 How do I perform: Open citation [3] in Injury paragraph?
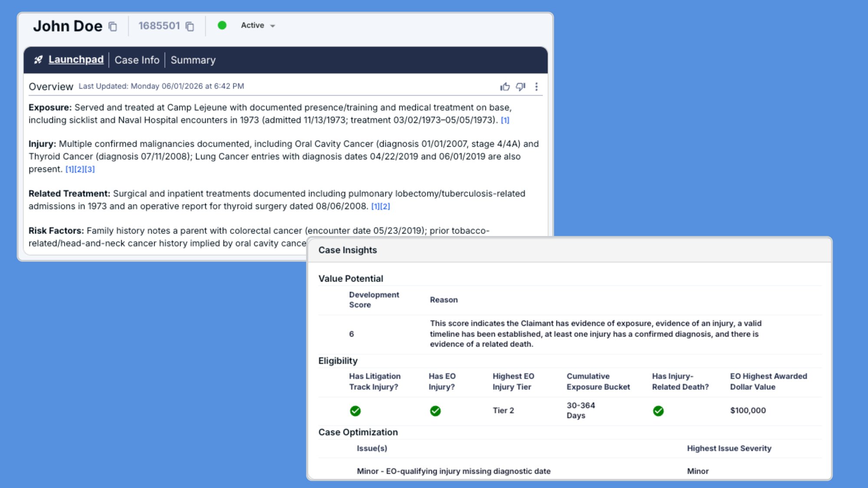89,169
